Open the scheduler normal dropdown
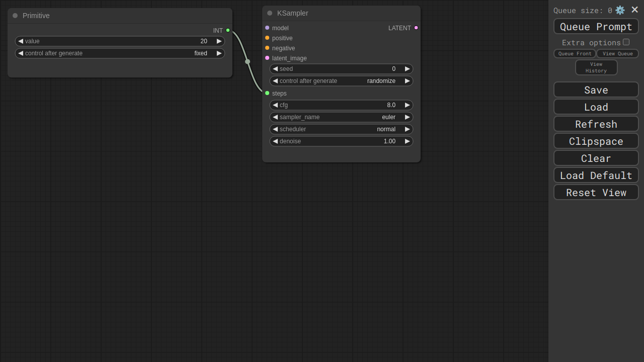The width and height of the screenshot is (644, 362). [341, 129]
